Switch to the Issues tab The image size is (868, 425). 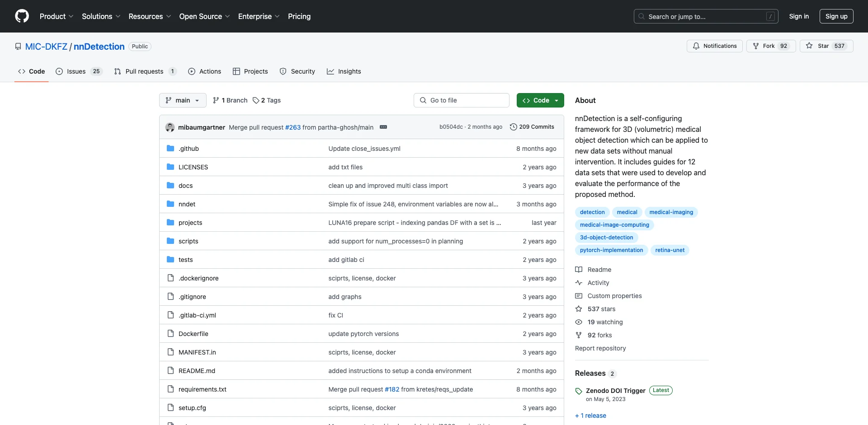click(79, 71)
